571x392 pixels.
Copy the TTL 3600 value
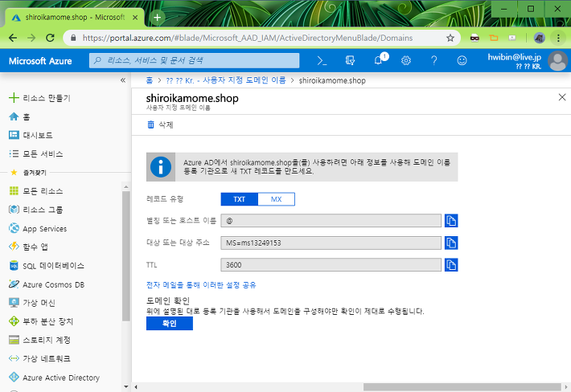click(x=451, y=265)
